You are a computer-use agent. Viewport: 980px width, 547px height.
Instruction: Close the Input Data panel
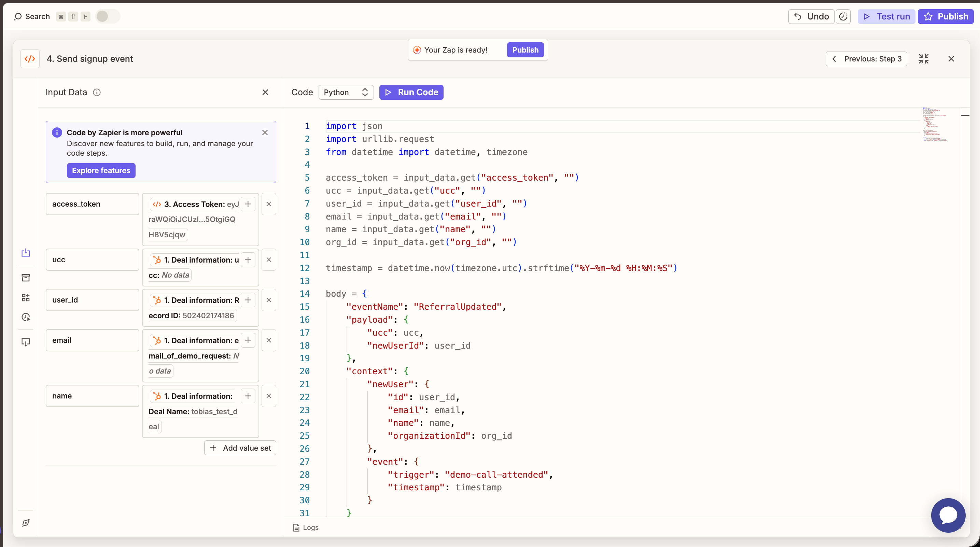point(266,93)
